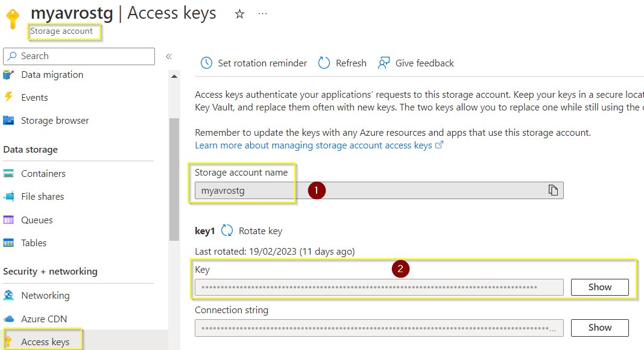This screenshot has height=350, width=644.
Task: Show the key1 Key value
Action: coord(599,287)
